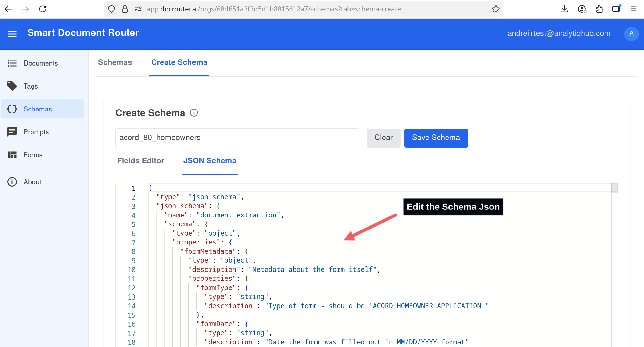Click the Forms layout icon
The image size is (644, 347).
[12, 155]
